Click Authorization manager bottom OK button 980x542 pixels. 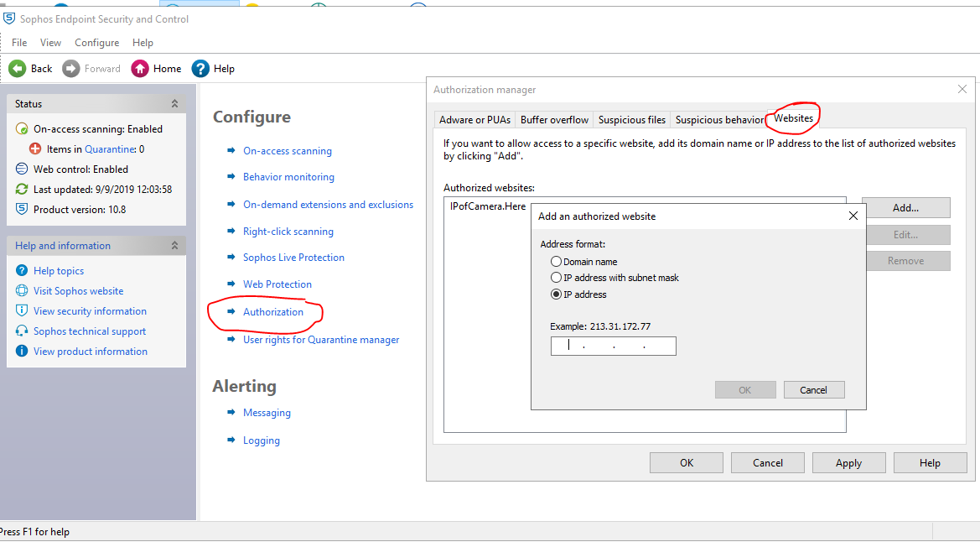687,463
